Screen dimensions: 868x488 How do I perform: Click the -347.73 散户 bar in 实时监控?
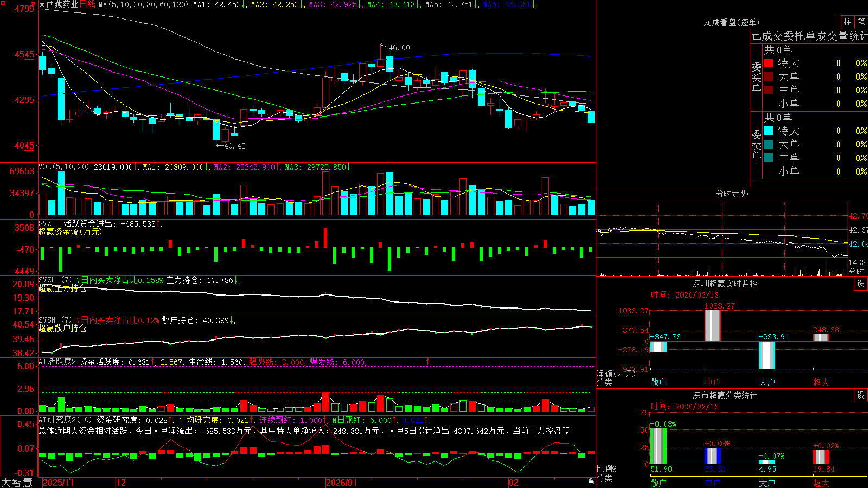[659, 346]
